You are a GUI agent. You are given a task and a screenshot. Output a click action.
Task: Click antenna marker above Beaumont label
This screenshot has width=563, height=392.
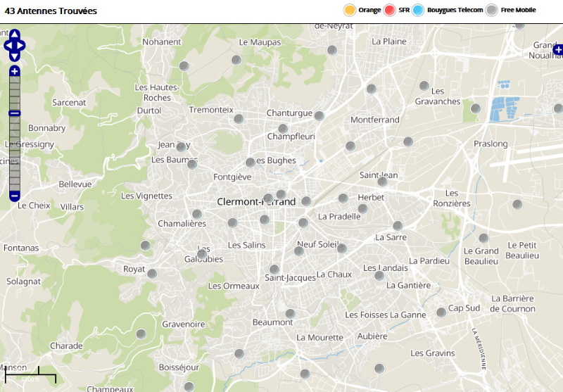pyautogui.click(x=290, y=313)
